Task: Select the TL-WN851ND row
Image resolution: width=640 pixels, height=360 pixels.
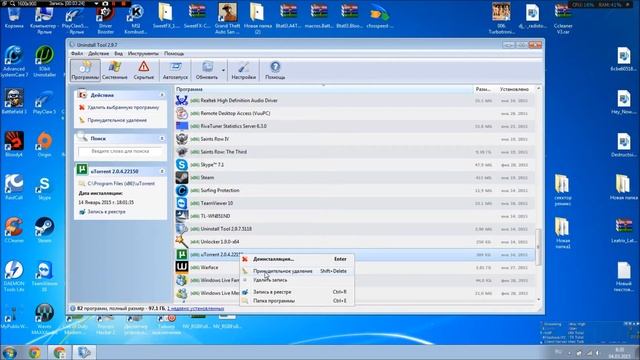Action: pos(354,216)
